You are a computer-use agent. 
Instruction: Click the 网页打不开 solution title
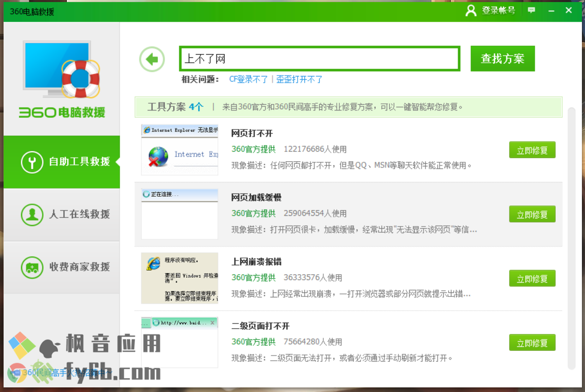pyautogui.click(x=252, y=134)
